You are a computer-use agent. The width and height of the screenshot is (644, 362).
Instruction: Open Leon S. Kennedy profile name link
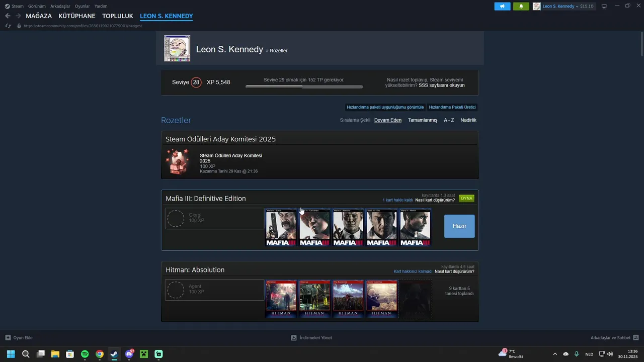coord(229,49)
